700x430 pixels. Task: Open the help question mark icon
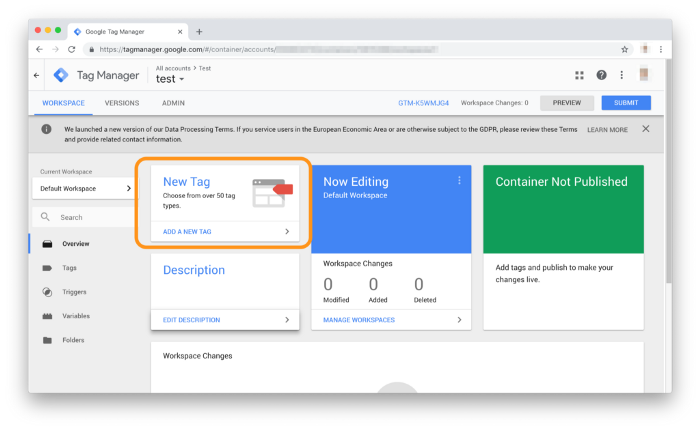[601, 75]
